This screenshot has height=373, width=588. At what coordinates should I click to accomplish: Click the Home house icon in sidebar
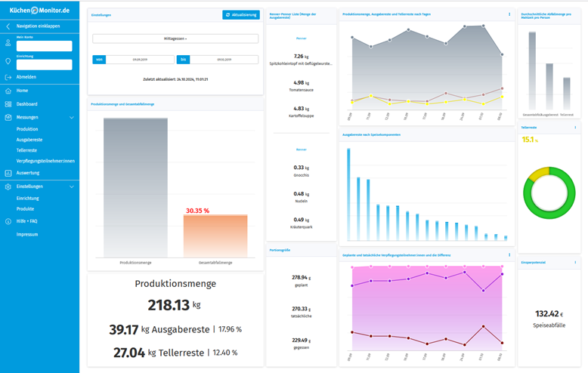pos(8,91)
